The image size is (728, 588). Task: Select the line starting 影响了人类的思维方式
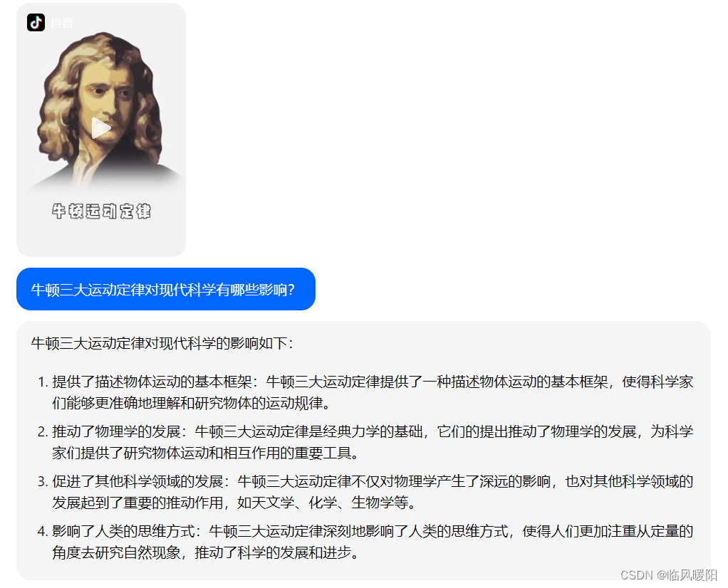373,531
